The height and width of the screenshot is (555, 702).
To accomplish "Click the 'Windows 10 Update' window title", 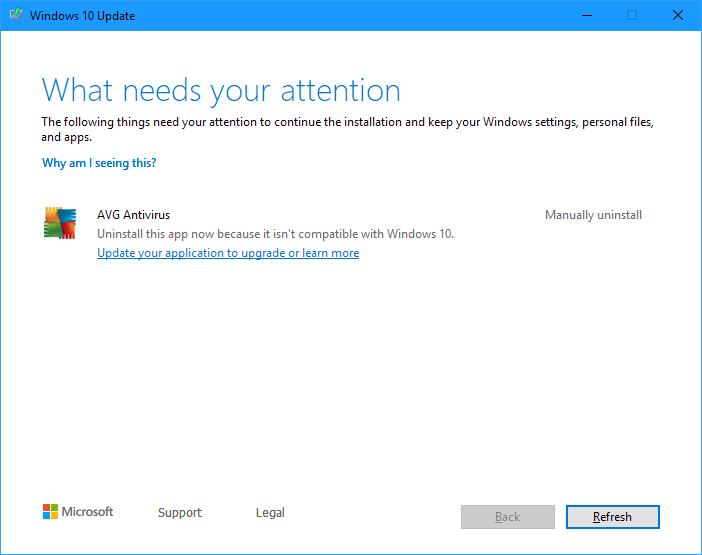I will pyautogui.click(x=82, y=16).
